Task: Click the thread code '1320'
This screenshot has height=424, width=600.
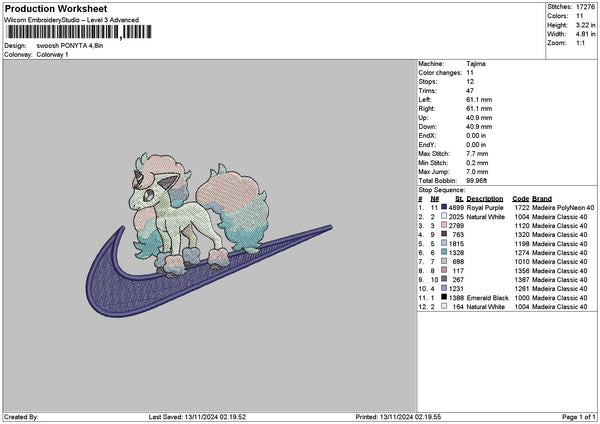Action: (x=522, y=235)
